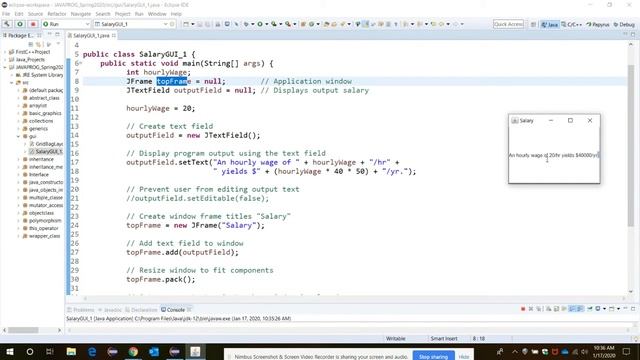
Task: Click the Quick Access search field
Action: (508, 24)
